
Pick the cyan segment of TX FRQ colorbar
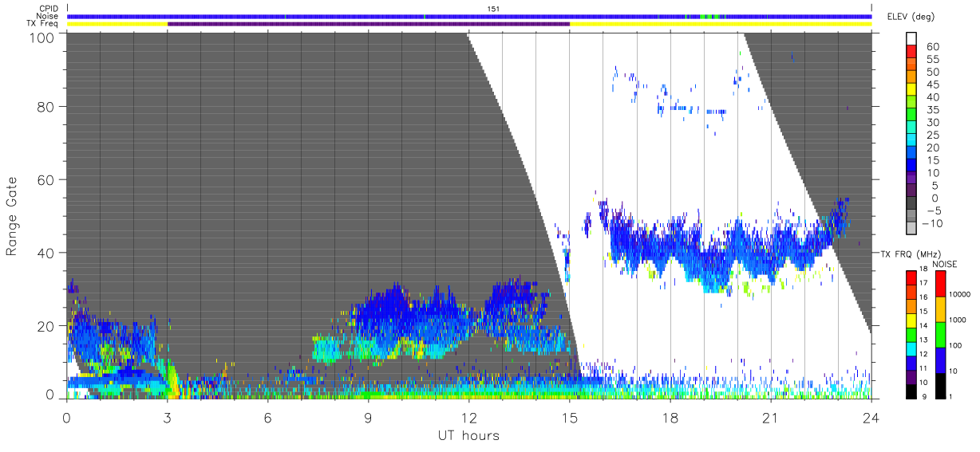(x=910, y=348)
